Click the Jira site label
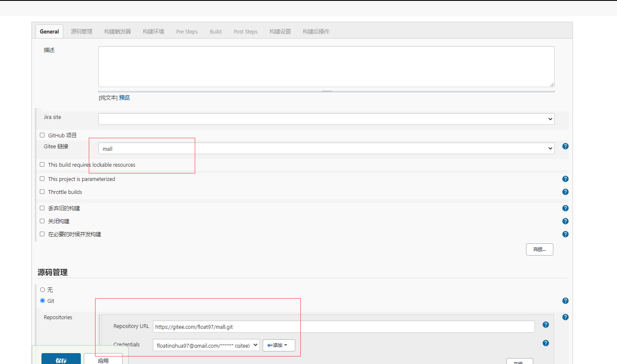 pyautogui.click(x=52, y=117)
